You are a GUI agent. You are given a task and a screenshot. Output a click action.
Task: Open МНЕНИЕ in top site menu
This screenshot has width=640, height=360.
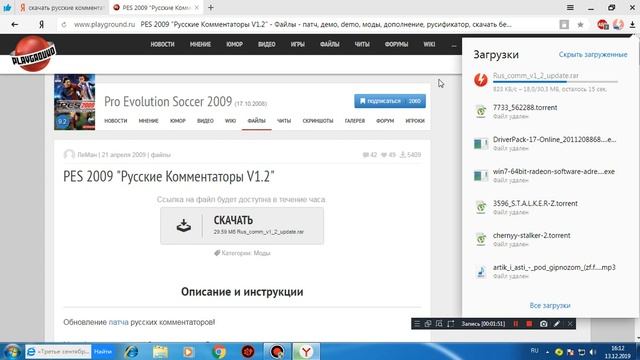point(200,44)
